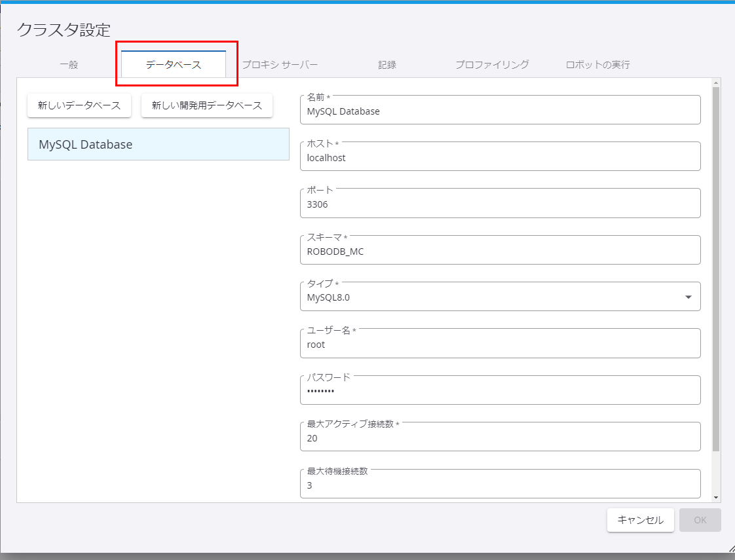Select the データベース tab
The height and width of the screenshot is (560, 735).
[x=174, y=65]
